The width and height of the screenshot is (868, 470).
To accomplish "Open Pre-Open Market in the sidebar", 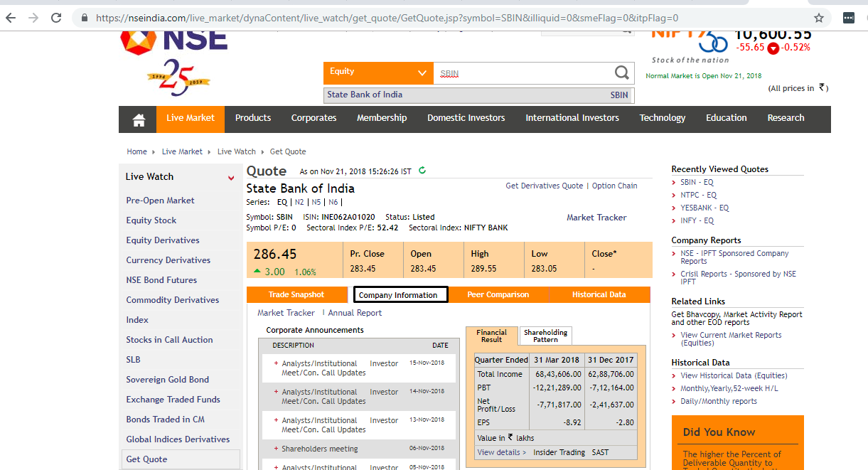I will pos(161,201).
